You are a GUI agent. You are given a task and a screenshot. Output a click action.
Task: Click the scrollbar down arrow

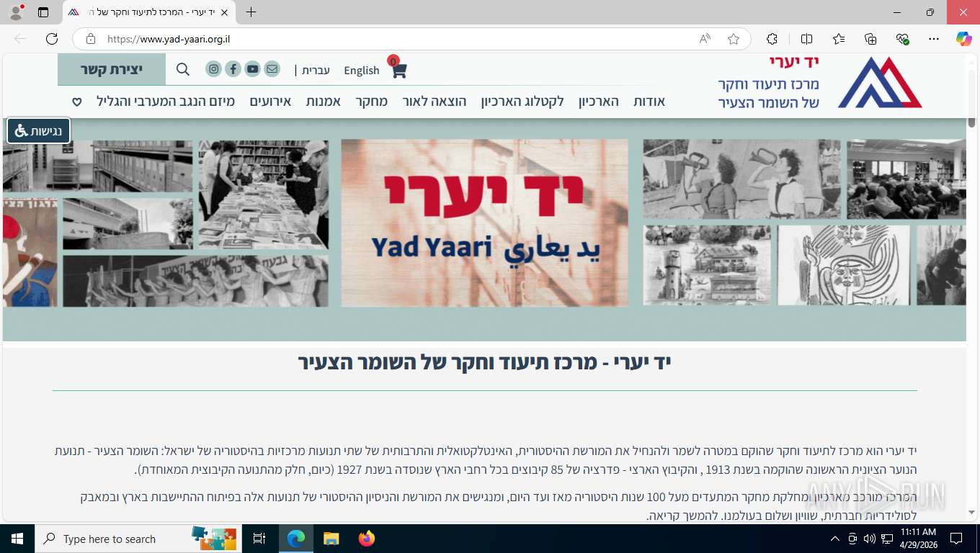point(971,512)
